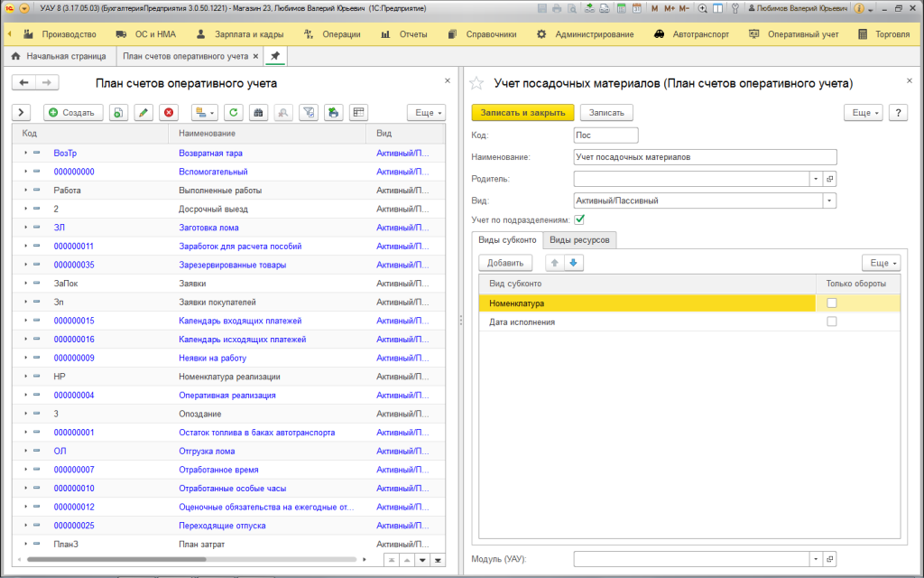Screen dimensions: 924x578
Task: Click the red delete mark icon
Action: tap(169, 113)
